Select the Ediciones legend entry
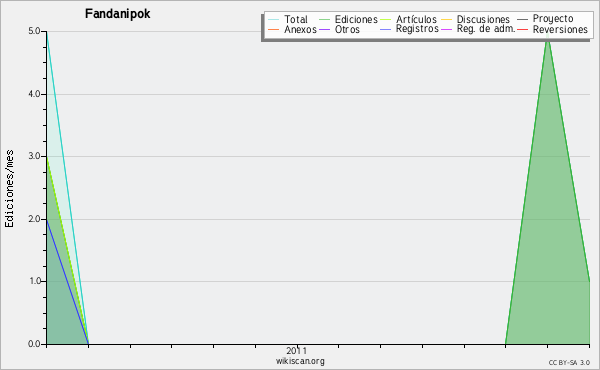This screenshot has height=370, width=600. tap(356, 20)
